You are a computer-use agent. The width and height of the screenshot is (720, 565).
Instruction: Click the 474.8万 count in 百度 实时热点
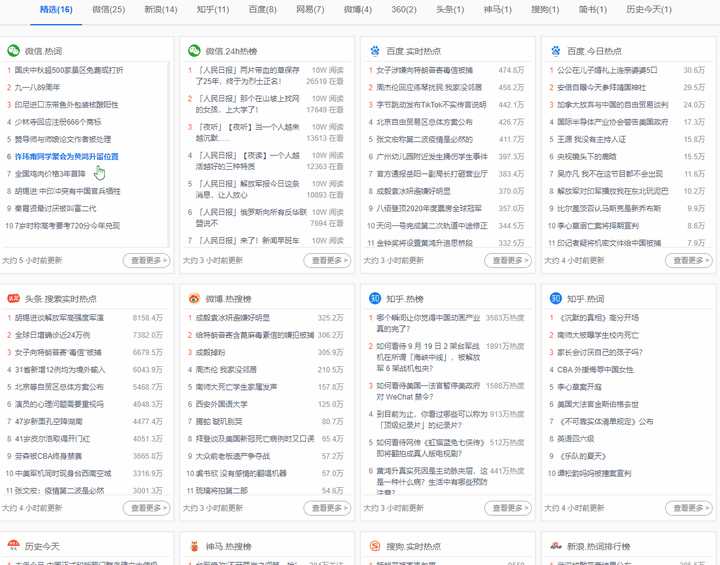click(511, 70)
